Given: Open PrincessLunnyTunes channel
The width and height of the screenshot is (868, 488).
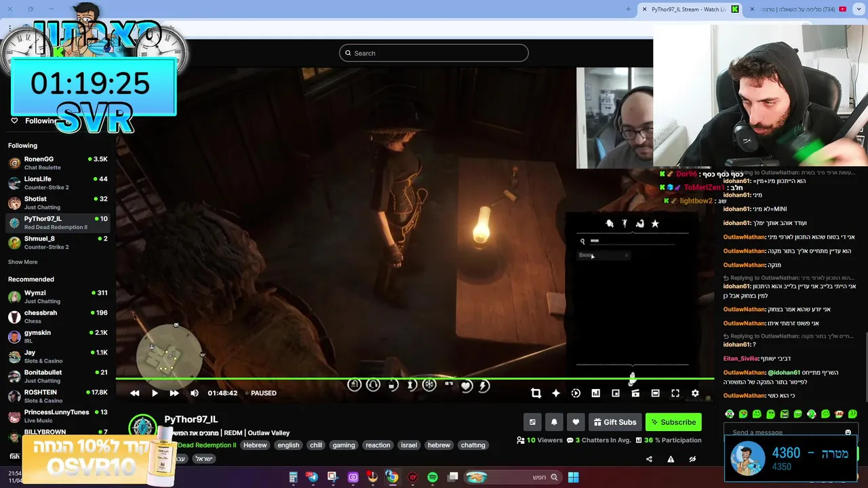Looking at the screenshot, I should [58, 416].
